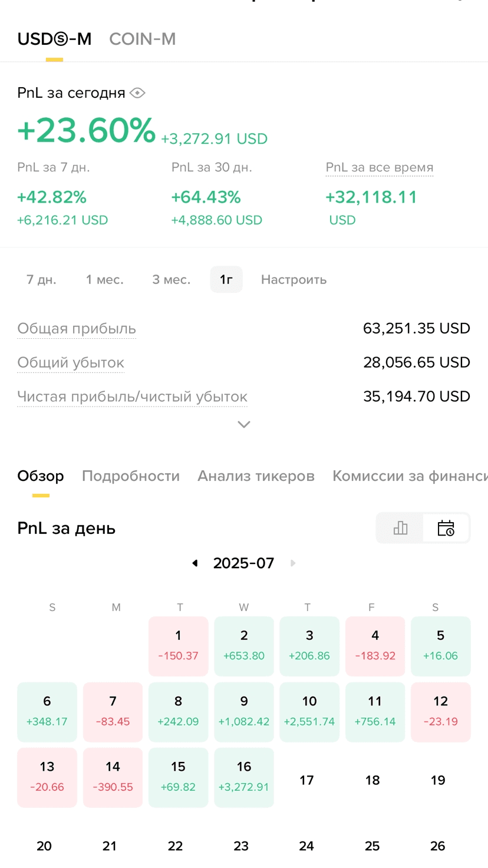Viewport: 488px width, 868px height.
Task: Select July 10 cell with +2,551.74
Action: [309, 712]
